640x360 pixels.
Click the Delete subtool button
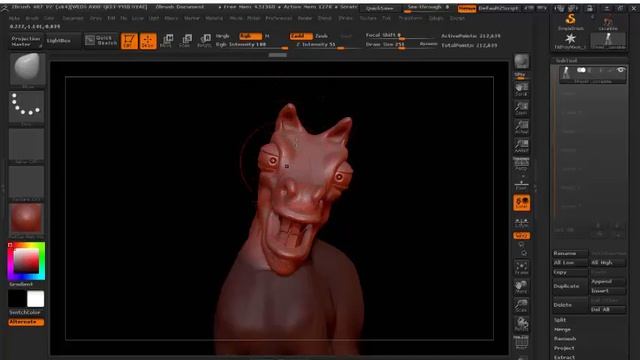pyautogui.click(x=570, y=305)
